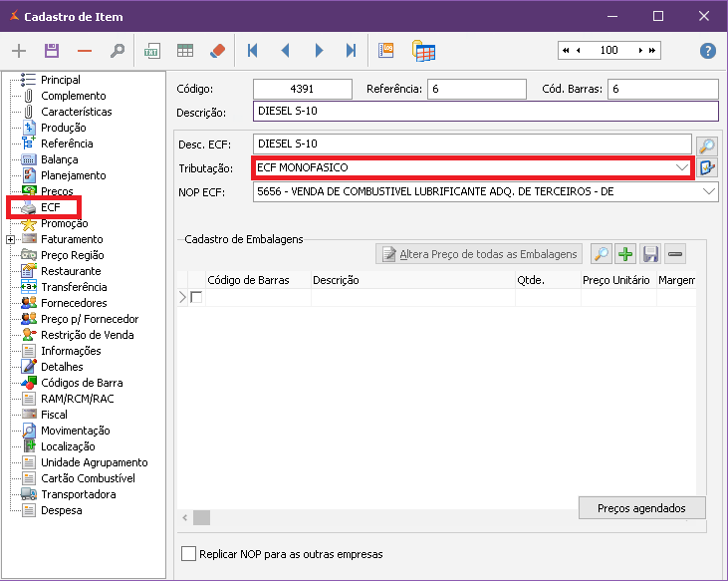The width and height of the screenshot is (728, 581).
Task: Expand the Faturamento tree node
Action: [x=11, y=239]
